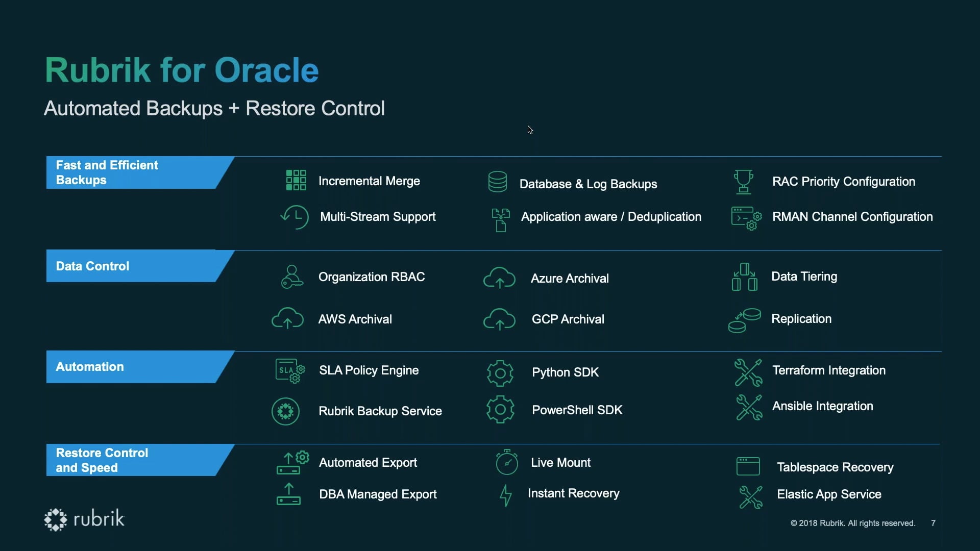Click the Terraform Integration tools icon
The width and height of the screenshot is (980, 551).
click(748, 372)
